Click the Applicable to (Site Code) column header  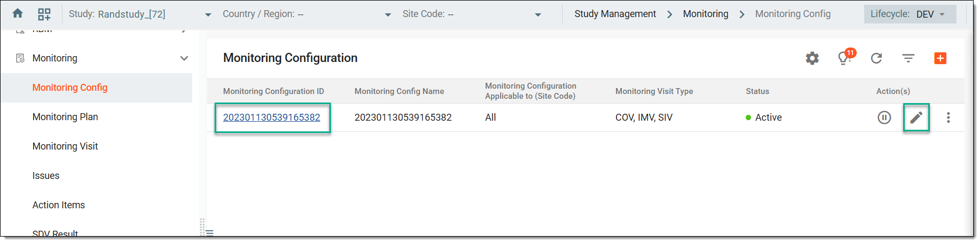pos(531,91)
